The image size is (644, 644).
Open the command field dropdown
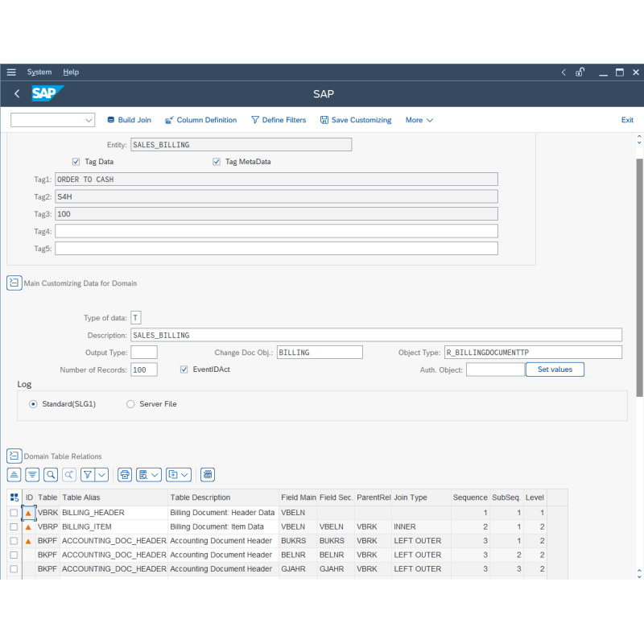coord(89,120)
